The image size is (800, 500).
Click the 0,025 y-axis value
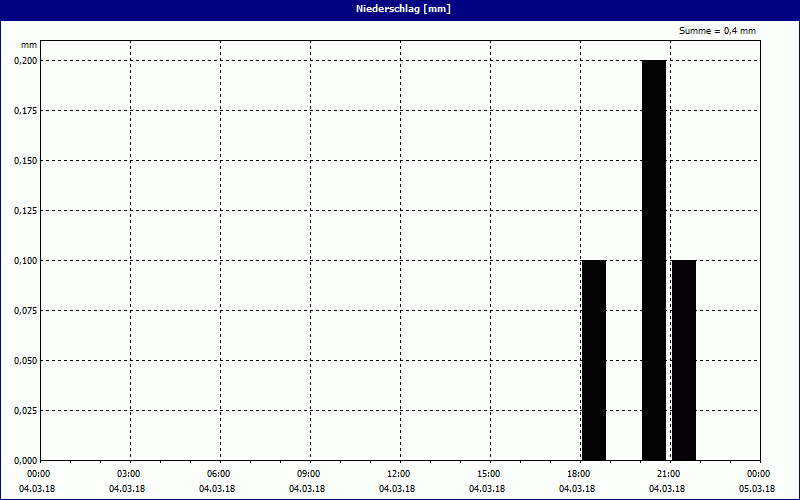click(x=26, y=411)
